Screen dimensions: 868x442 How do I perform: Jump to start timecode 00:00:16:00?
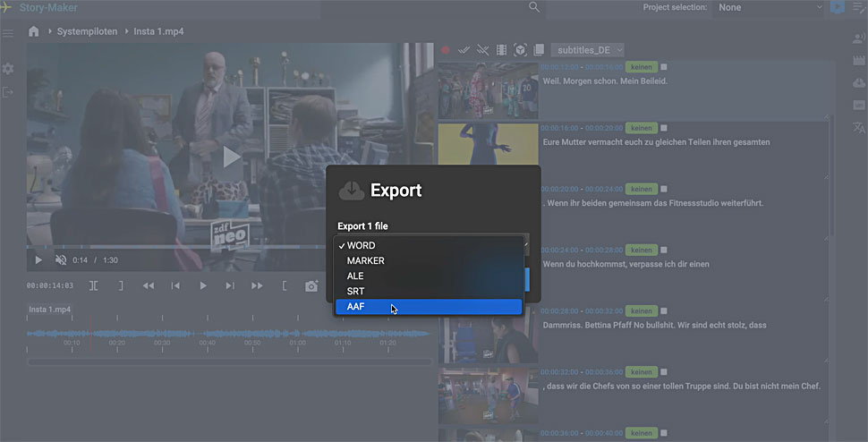[559, 128]
